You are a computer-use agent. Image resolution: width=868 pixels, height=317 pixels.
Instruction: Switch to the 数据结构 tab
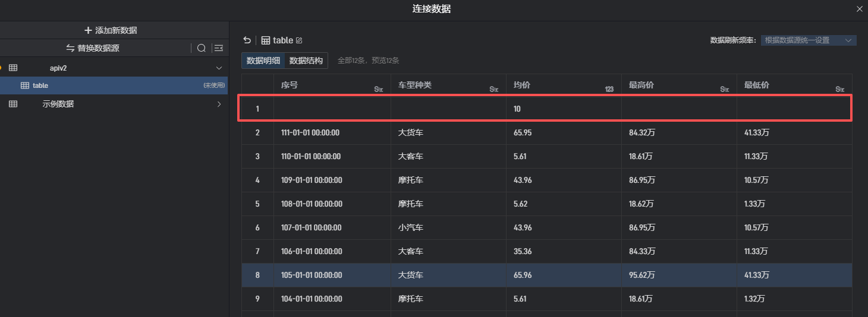click(x=306, y=61)
